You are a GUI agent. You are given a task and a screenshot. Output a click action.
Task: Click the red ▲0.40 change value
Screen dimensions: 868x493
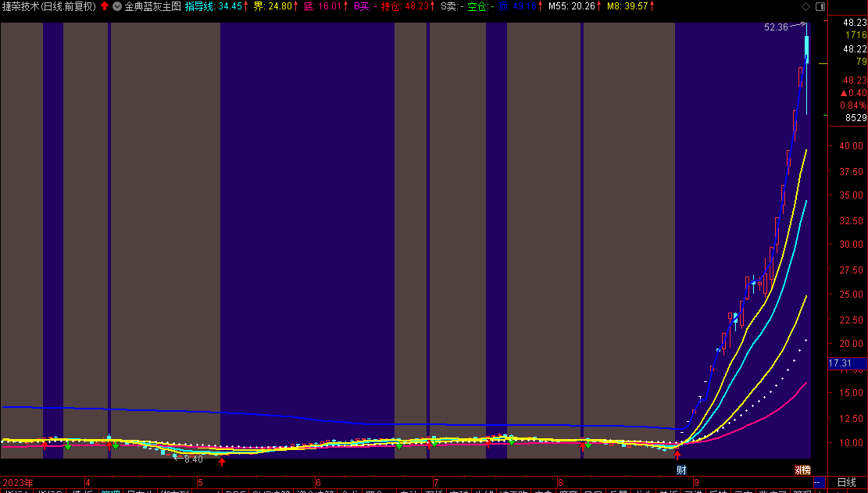point(854,93)
